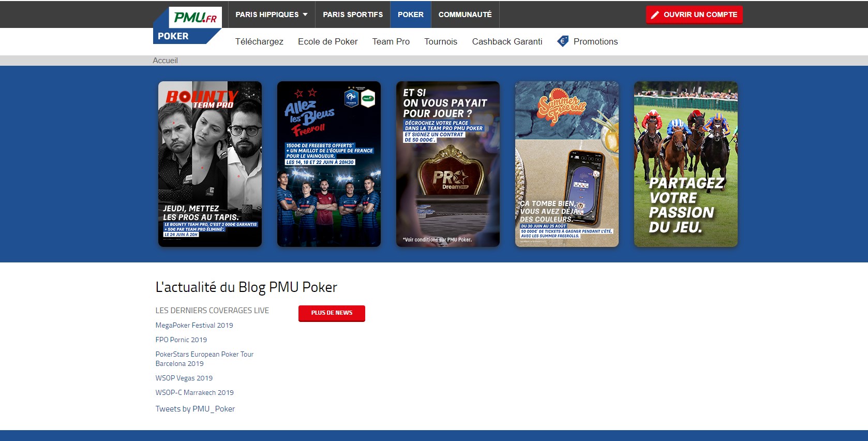868x441 pixels.
Task: Open the Pro Dream banner
Action: (448, 164)
